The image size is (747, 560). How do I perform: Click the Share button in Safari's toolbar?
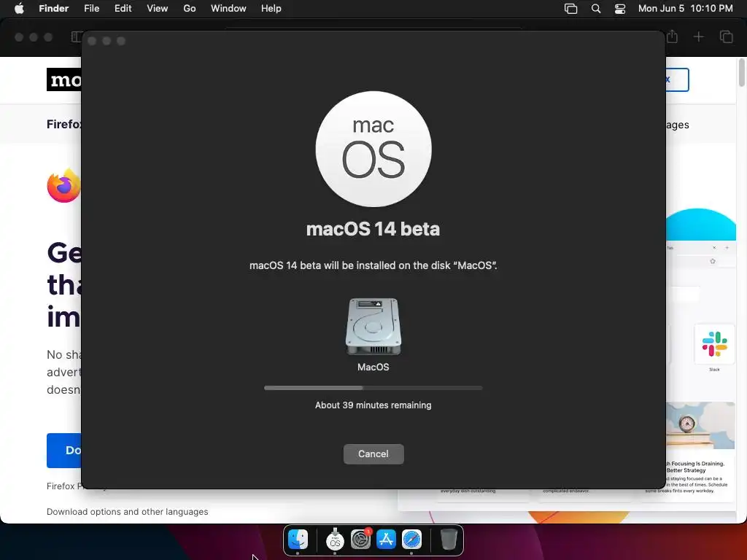coord(672,36)
